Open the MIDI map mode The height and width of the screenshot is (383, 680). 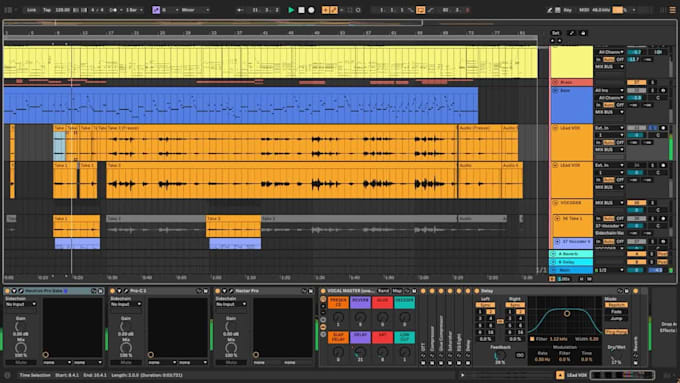[584, 10]
